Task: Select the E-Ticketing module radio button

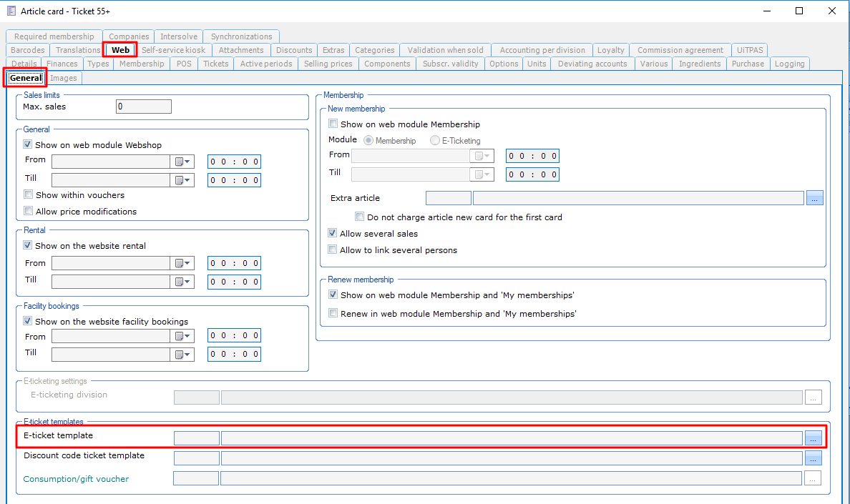Action: [435, 141]
